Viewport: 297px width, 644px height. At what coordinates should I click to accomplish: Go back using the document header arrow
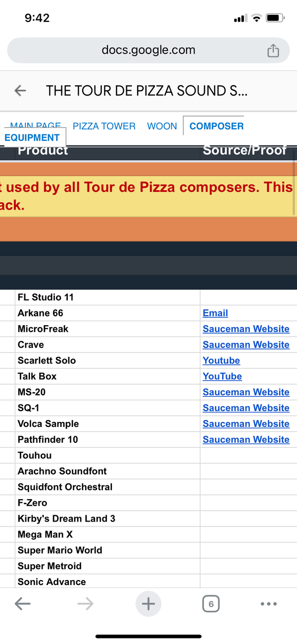(20, 90)
